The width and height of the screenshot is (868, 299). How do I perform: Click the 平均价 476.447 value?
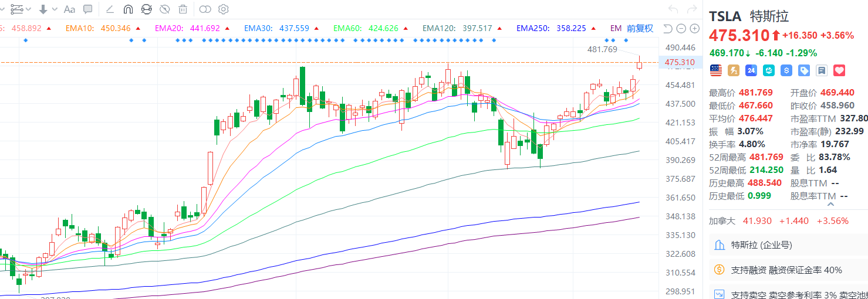coord(757,118)
